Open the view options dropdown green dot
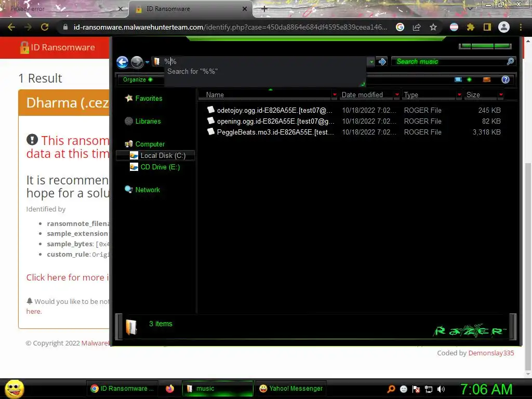The image size is (532, 399). point(469,79)
